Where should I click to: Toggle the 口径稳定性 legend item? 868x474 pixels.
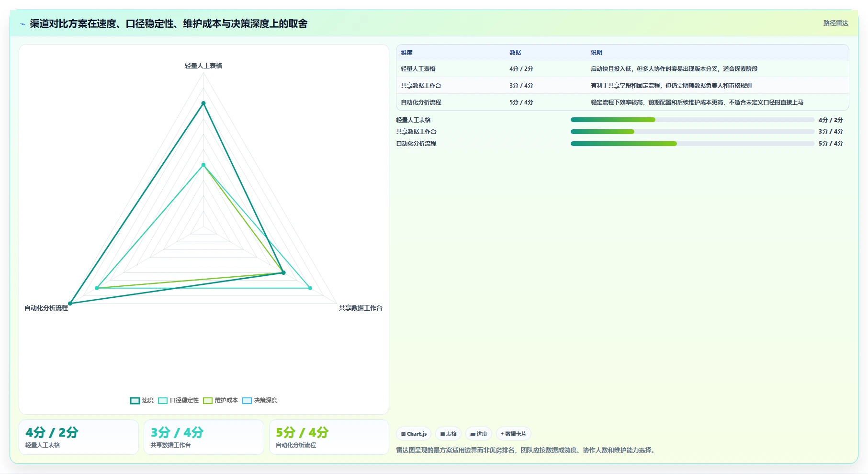(178, 400)
